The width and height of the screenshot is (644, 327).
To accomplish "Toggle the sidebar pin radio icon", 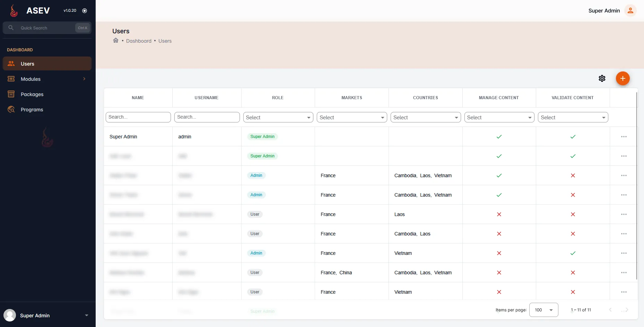I will click(85, 11).
